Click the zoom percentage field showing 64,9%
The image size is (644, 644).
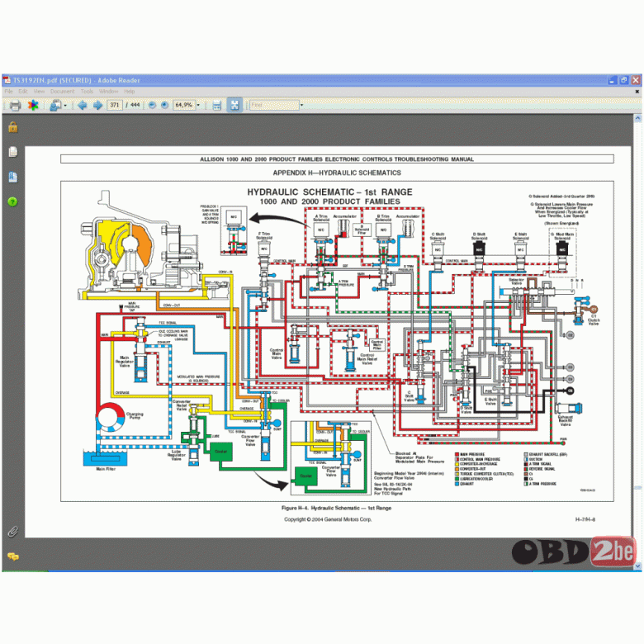(183, 105)
